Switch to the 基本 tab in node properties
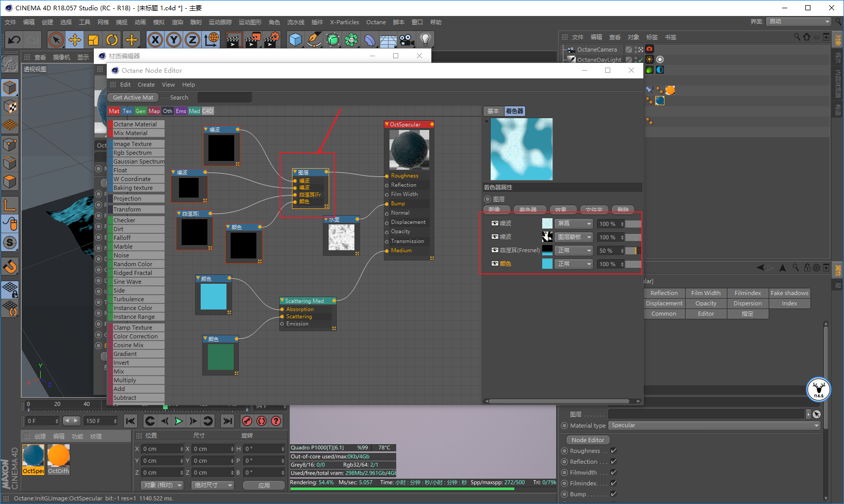Image resolution: width=844 pixels, height=504 pixels. coord(493,111)
